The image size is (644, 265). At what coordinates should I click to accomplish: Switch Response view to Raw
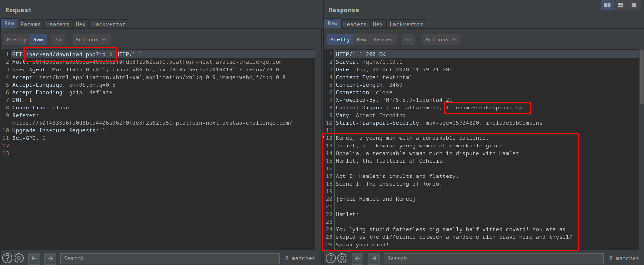[x=362, y=39]
